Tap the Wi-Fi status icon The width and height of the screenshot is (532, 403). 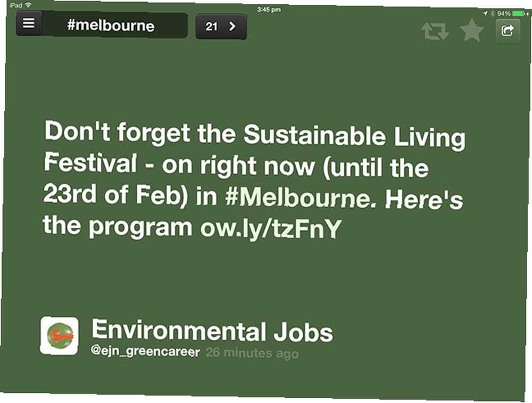pyautogui.click(x=29, y=5)
